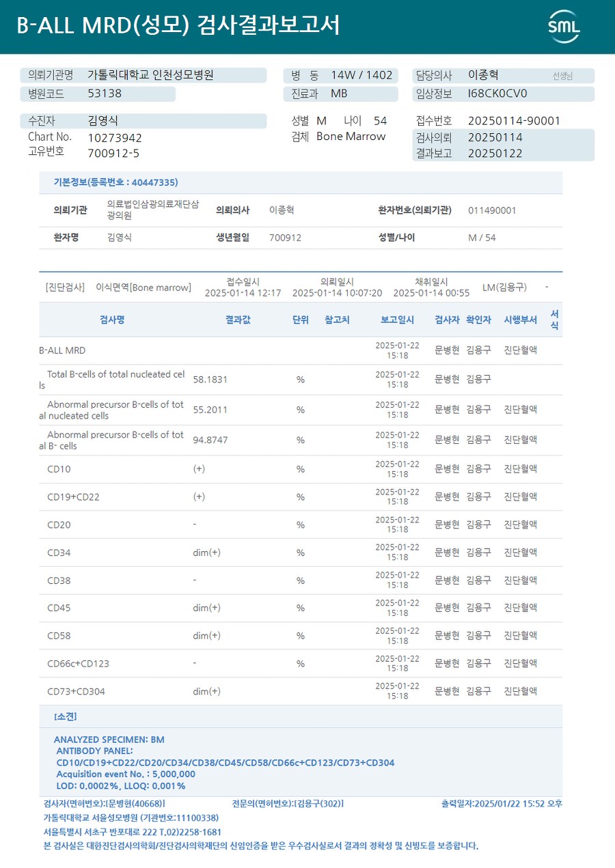Select birth date value 700912
615x868 pixels.
tap(285, 238)
